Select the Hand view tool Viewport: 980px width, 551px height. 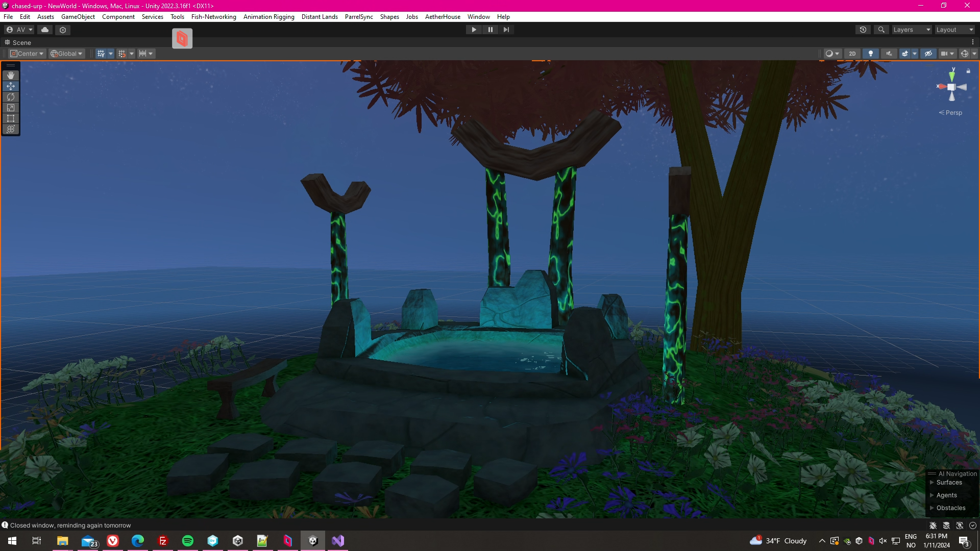click(11, 76)
